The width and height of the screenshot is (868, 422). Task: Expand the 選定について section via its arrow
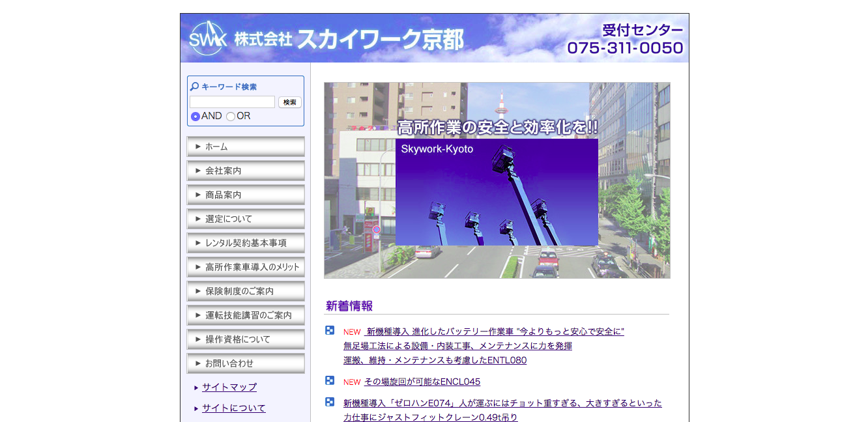198,218
